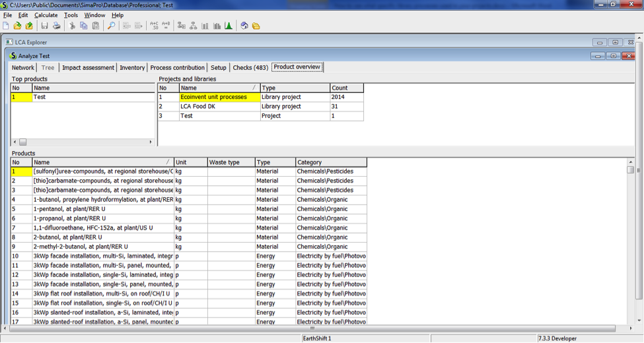This screenshot has width=644, height=343.
Task: Open the Tools menu
Action: 71,15
